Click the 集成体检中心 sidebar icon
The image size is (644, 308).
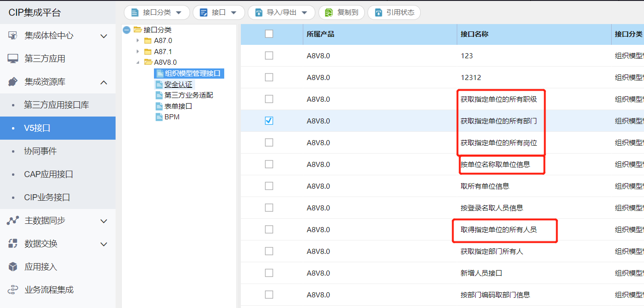click(x=13, y=36)
